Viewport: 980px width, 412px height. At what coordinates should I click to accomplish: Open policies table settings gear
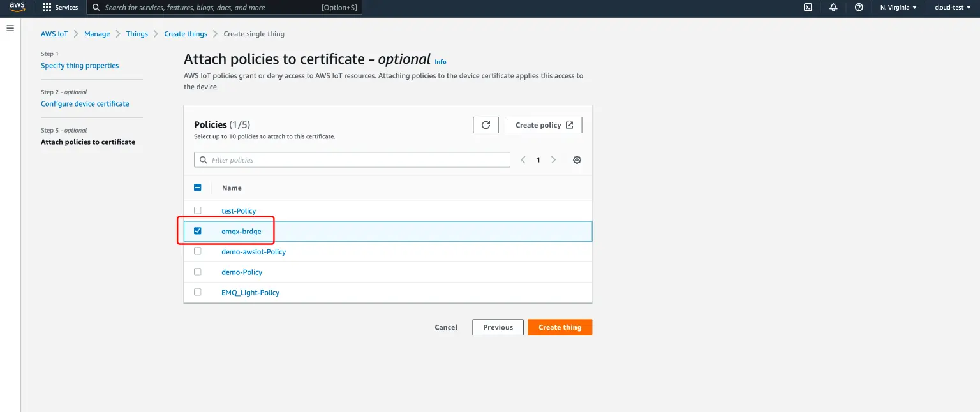pos(577,160)
